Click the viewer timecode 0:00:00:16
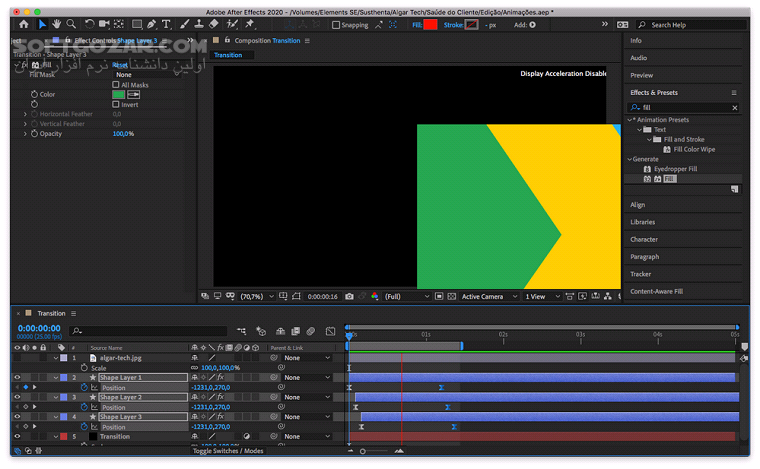 (322, 297)
